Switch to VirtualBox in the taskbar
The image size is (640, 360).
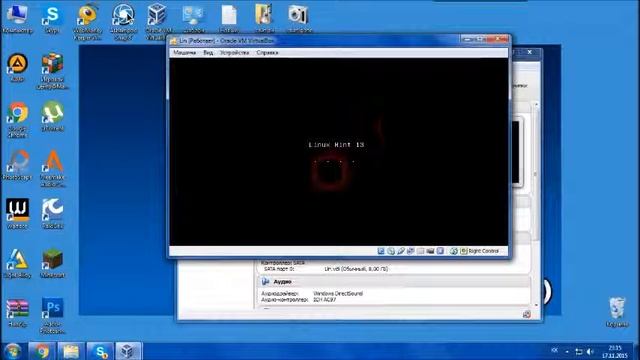click(x=128, y=351)
